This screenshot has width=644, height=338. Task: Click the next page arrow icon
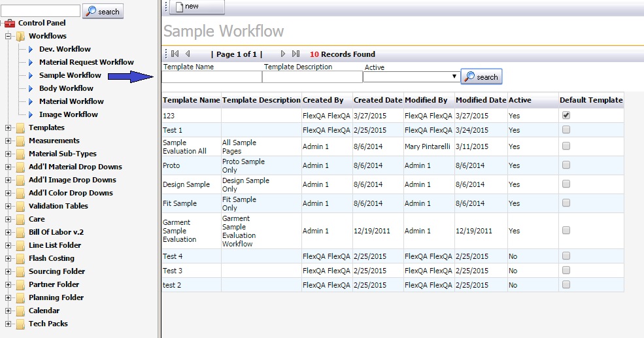click(282, 54)
